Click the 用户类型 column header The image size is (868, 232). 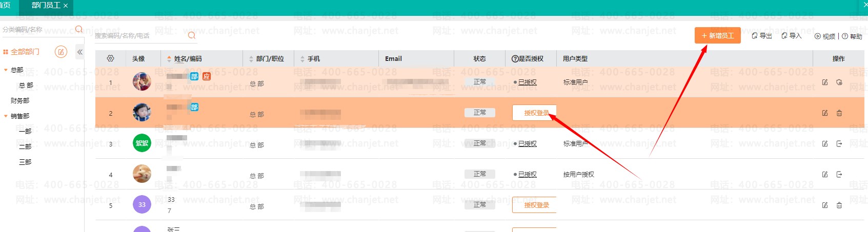pyautogui.click(x=575, y=59)
